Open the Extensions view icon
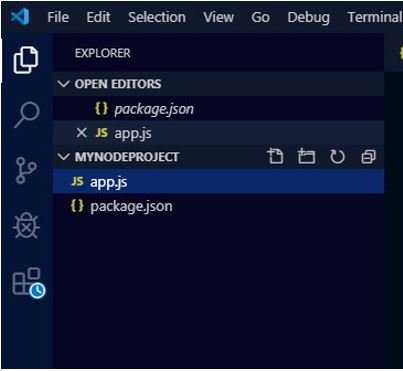This screenshot has height=371, width=403. tap(29, 282)
